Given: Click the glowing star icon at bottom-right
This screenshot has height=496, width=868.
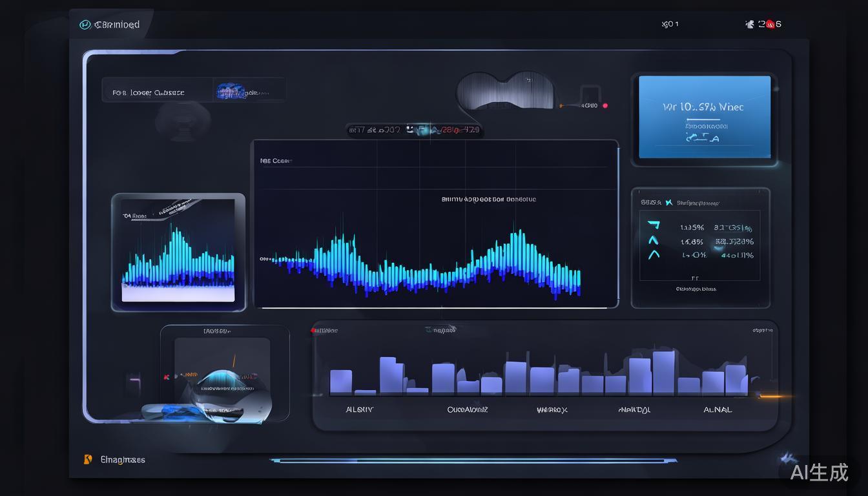Looking at the screenshot, I should 787,458.
